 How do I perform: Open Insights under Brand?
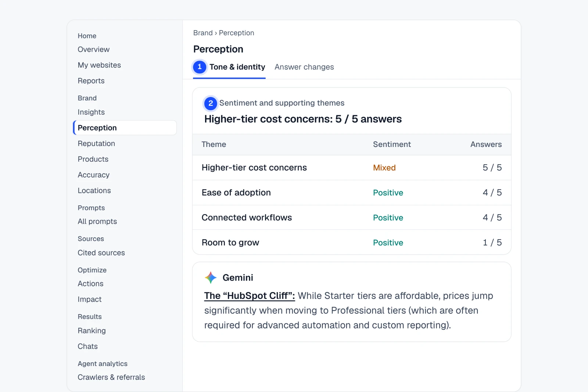click(x=91, y=112)
